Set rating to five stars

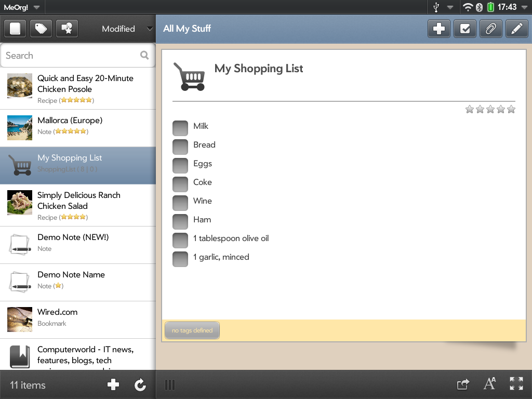click(511, 109)
